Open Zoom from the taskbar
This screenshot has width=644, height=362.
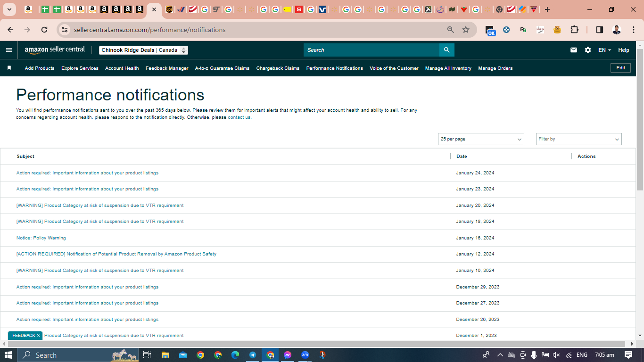(x=305, y=355)
